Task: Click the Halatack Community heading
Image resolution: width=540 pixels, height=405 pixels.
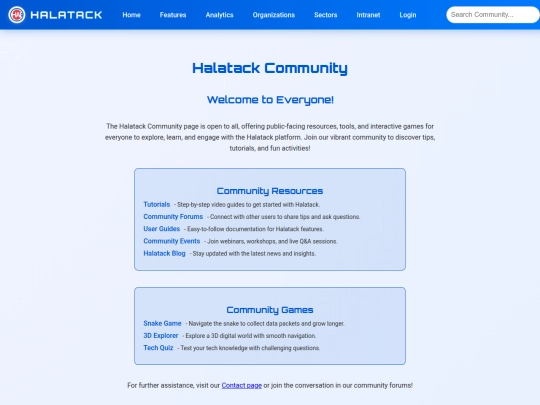Action: pyautogui.click(x=270, y=68)
